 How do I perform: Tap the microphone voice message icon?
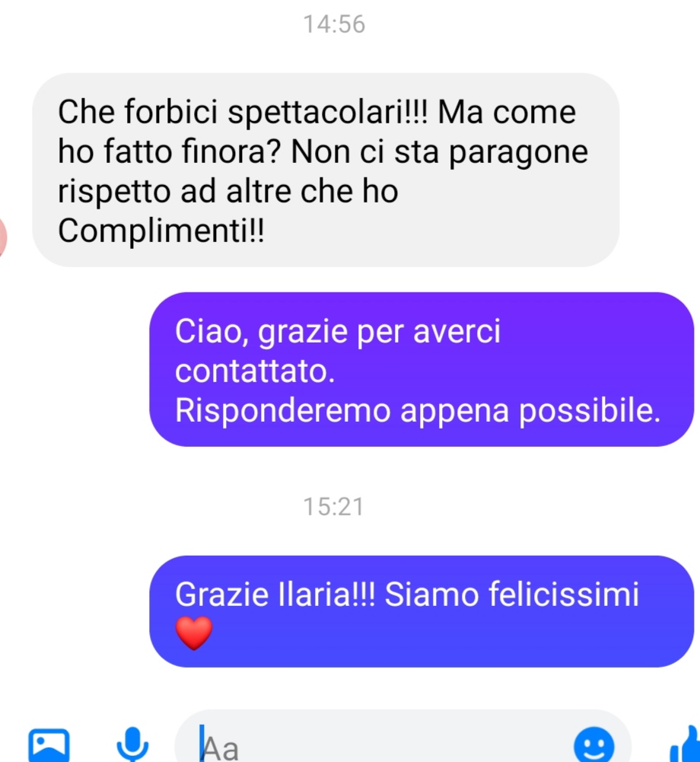coord(132,744)
